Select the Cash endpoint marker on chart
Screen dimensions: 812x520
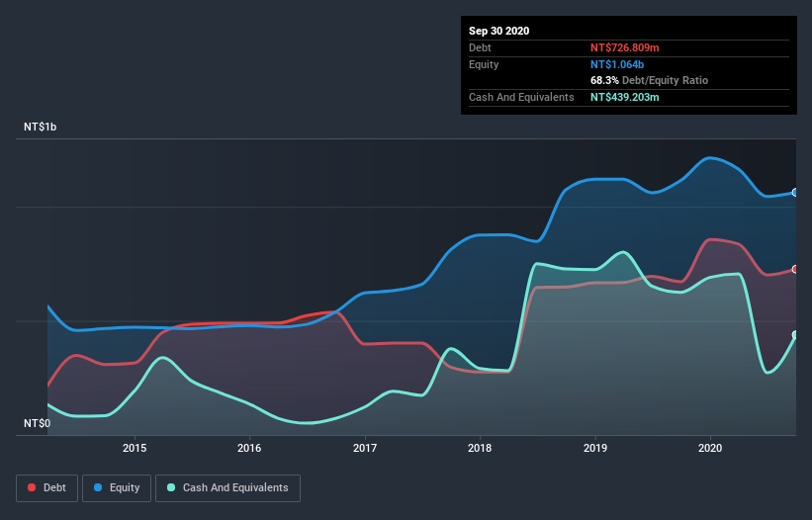point(795,335)
